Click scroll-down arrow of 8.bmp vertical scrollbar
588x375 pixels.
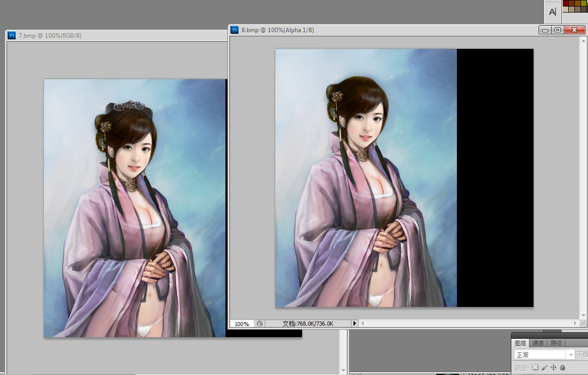pyautogui.click(x=583, y=316)
